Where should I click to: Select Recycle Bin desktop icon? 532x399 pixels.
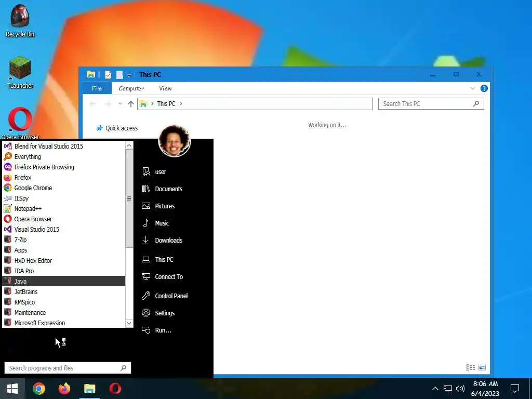coord(20,21)
